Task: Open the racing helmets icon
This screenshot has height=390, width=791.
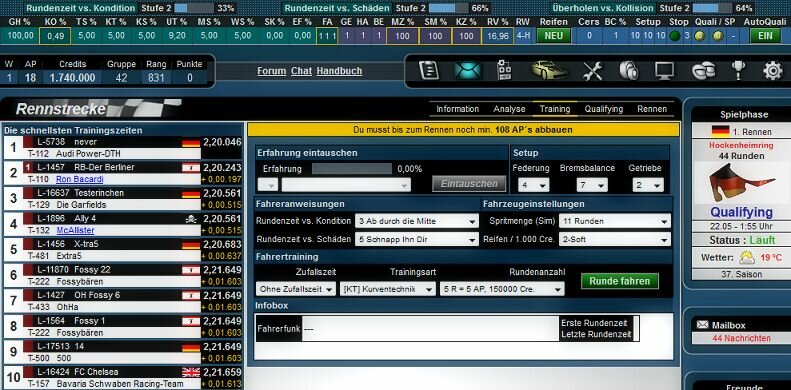Action: point(703,71)
